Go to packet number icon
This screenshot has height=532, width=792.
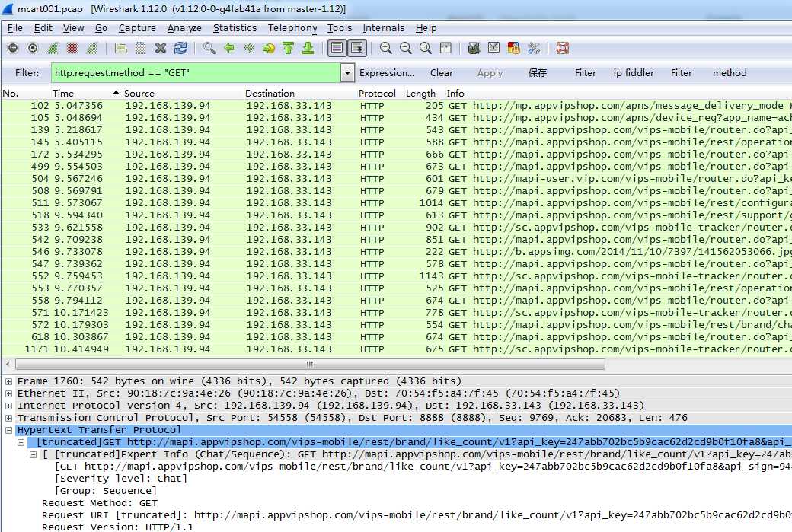(x=268, y=48)
